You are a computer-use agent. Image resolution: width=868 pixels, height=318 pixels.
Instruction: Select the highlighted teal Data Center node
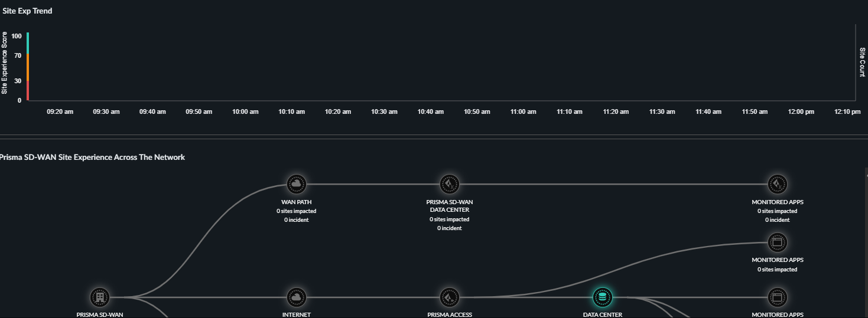point(602,297)
